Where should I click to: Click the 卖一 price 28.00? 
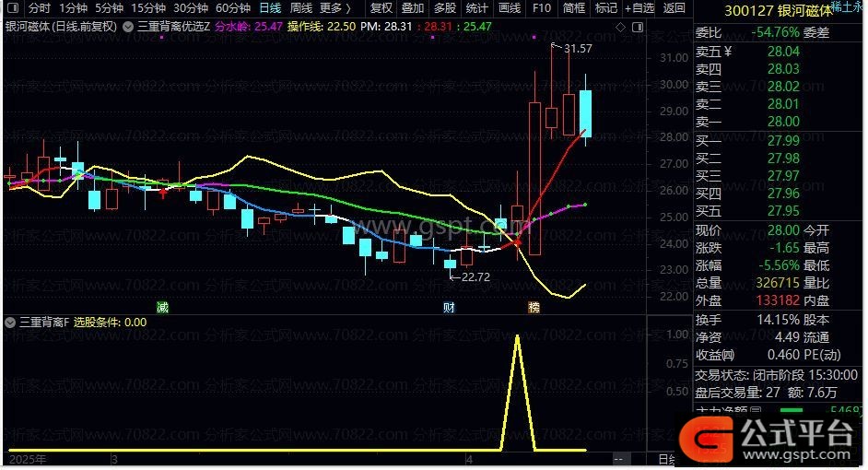[x=783, y=122]
